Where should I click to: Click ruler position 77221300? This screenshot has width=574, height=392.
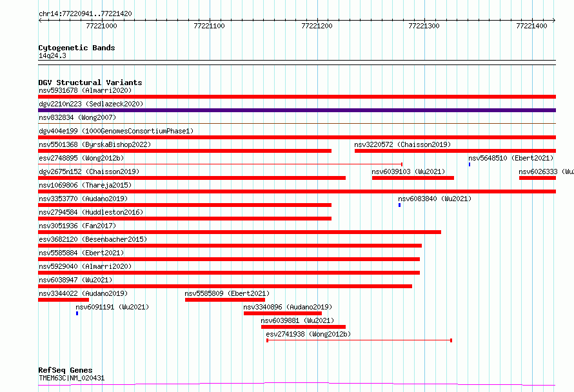coord(424,26)
